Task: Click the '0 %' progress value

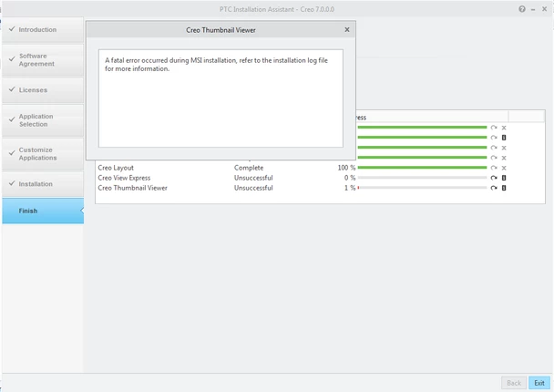Action: click(x=350, y=178)
